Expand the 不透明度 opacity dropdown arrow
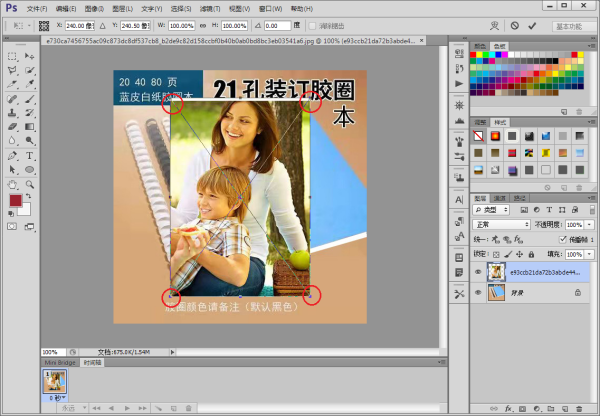Viewport: 600px width, 416px height. (x=590, y=225)
